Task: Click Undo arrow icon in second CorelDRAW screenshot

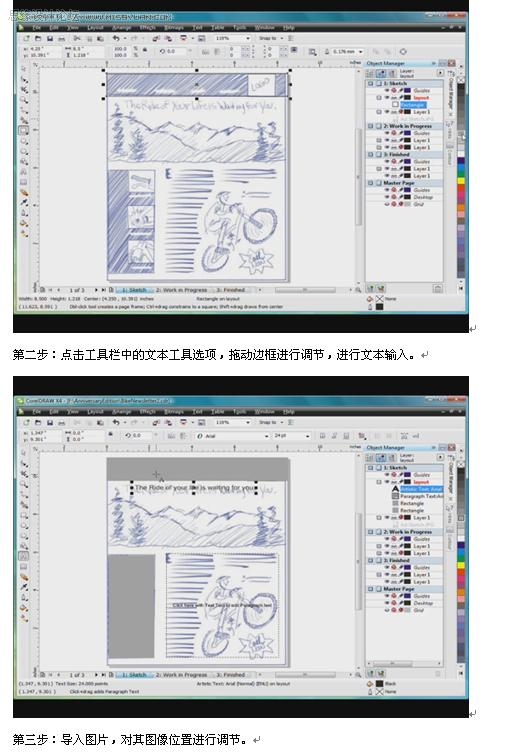Action: click(116, 422)
